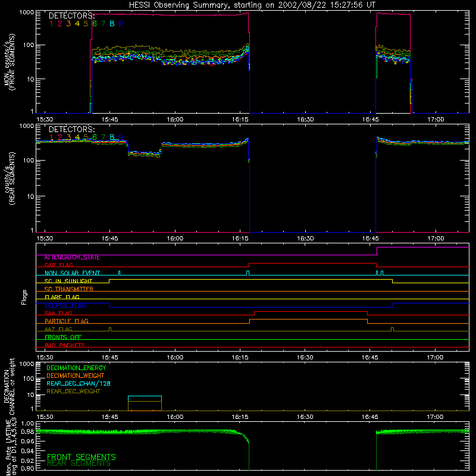Click the 15:45 time label under front segments plot
This screenshot has width=476, height=476.
[110, 120]
